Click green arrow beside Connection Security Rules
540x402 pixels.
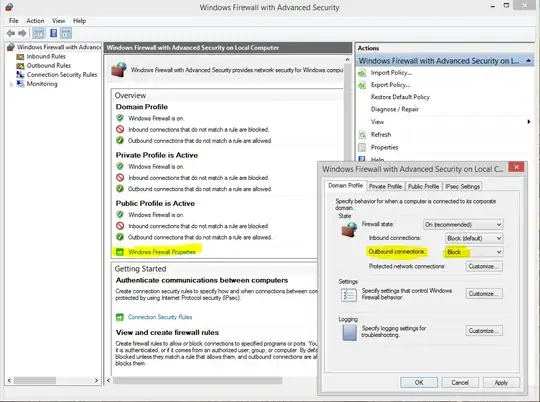coord(120,317)
